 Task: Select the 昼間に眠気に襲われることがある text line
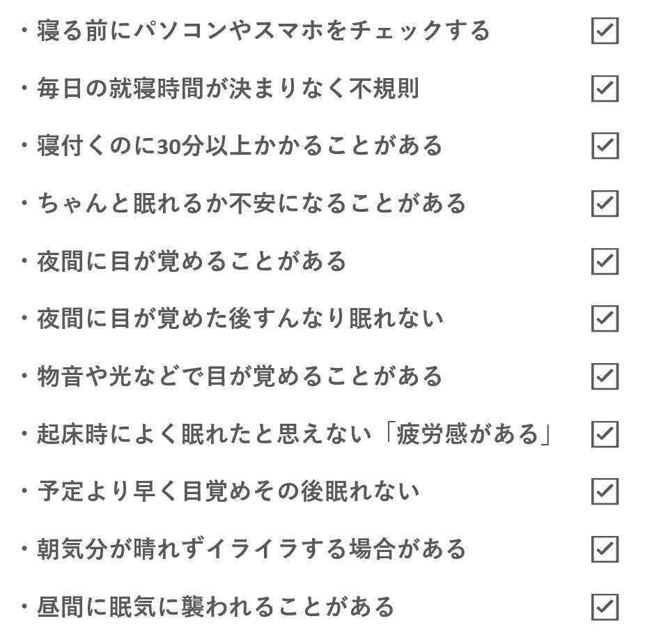216,607
